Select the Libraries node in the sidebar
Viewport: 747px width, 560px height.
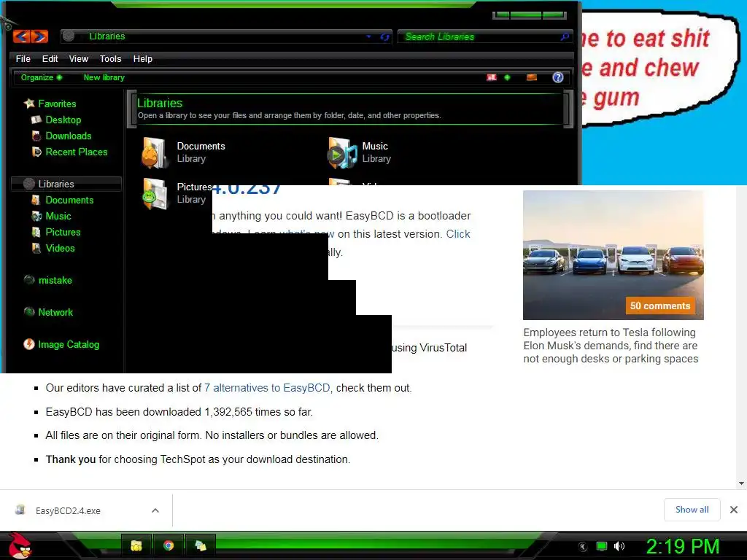66,184
